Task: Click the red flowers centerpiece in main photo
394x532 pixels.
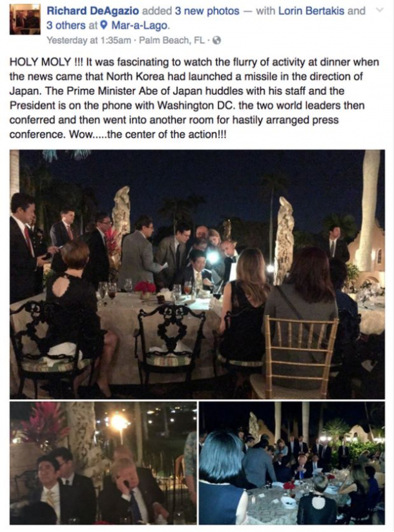Action: (x=145, y=287)
